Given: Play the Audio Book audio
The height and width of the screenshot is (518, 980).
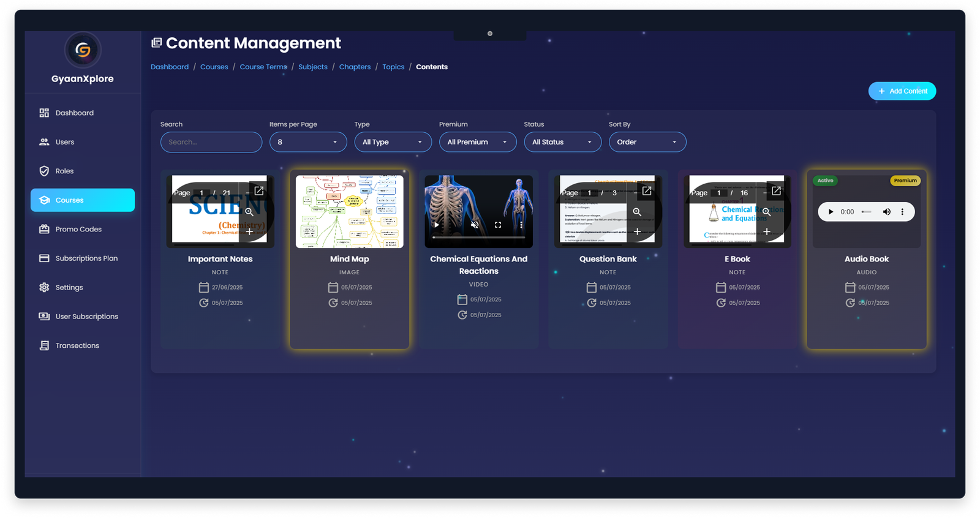Looking at the screenshot, I should (831, 212).
